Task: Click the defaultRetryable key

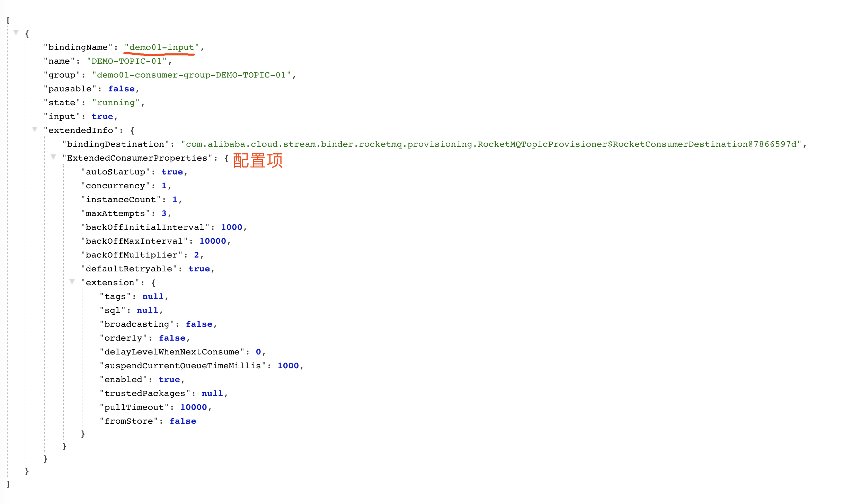Action: tap(129, 269)
